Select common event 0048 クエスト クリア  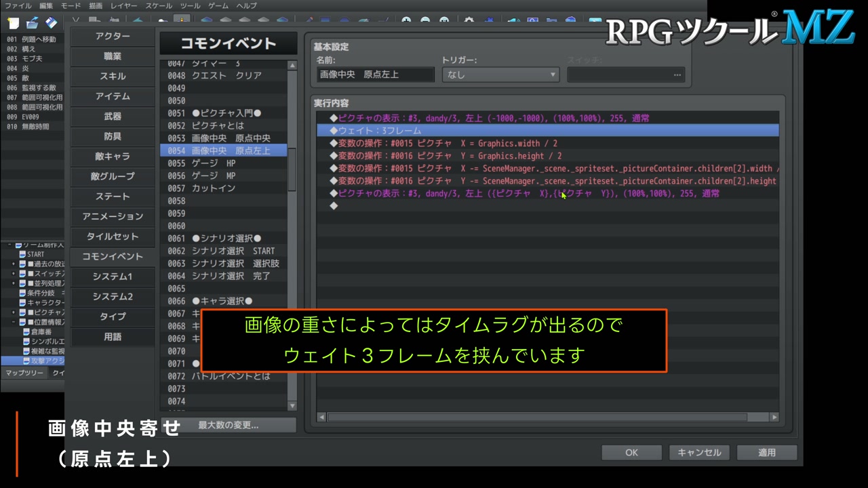(224, 75)
